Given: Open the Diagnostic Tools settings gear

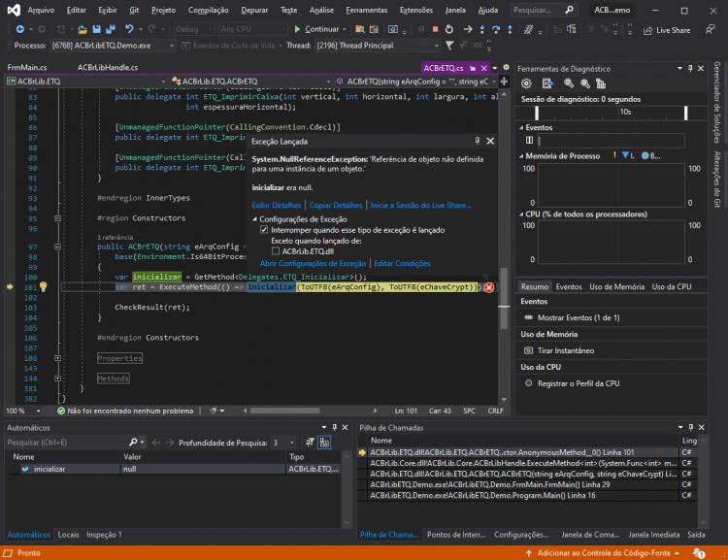Looking at the screenshot, I should pyautogui.click(x=526, y=83).
